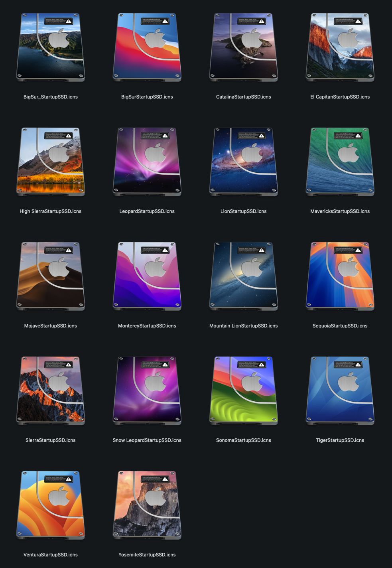Click the MontereyStartupSSD.icns file name
Image resolution: width=392 pixels, height=568 pixels.
point(147,326)
